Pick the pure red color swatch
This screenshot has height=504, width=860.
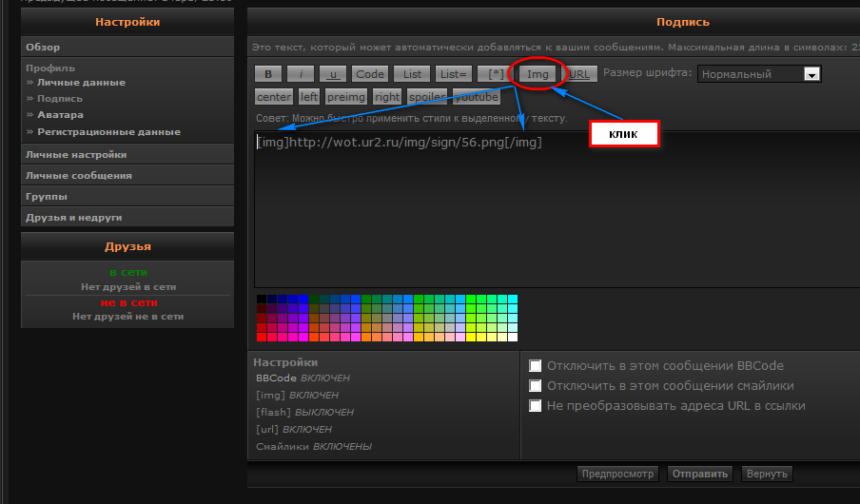pyautogui.click(x=262, y=337)
